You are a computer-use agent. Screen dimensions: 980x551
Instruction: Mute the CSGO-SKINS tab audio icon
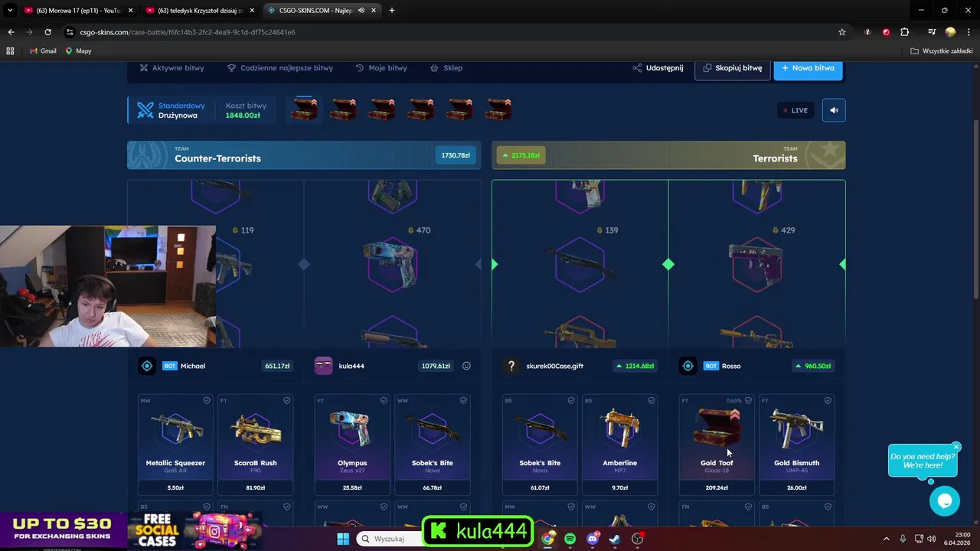click(361, 10)
